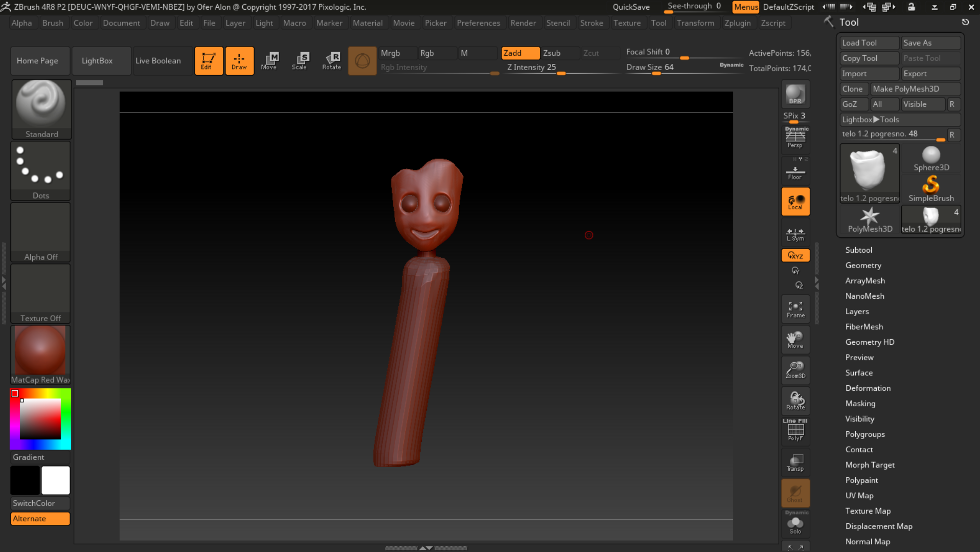The width and height of the screenshot is (980, 552).
Task: Click the Export button
Action: pyautogui.click(x=931, y=74)
